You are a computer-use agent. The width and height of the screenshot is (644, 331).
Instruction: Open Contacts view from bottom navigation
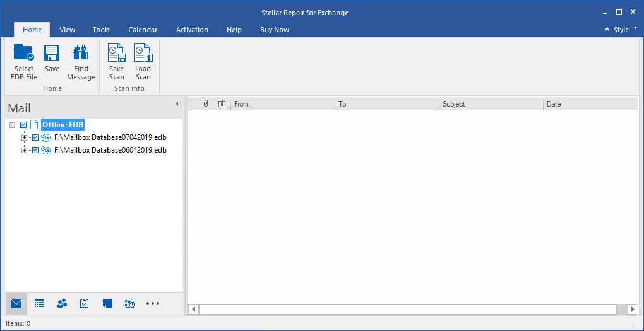(x=62, y=303)
